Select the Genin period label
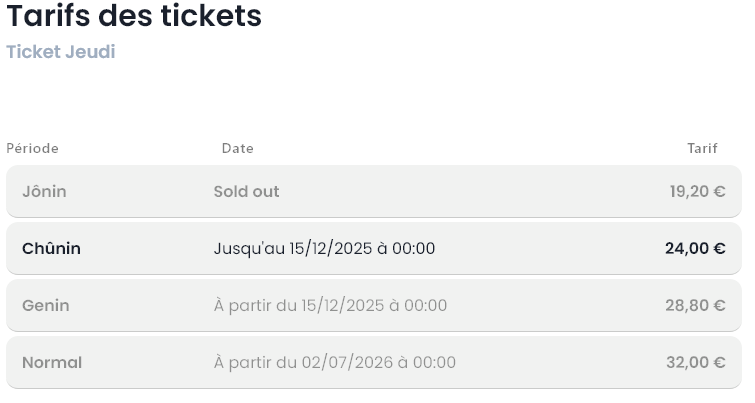 tap(46, 305)
